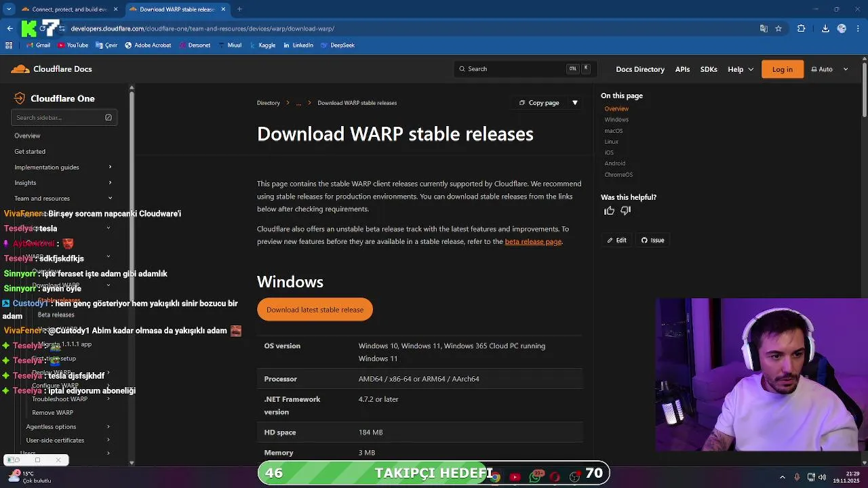Collapse Team and resources section

[x=110, y=199]
